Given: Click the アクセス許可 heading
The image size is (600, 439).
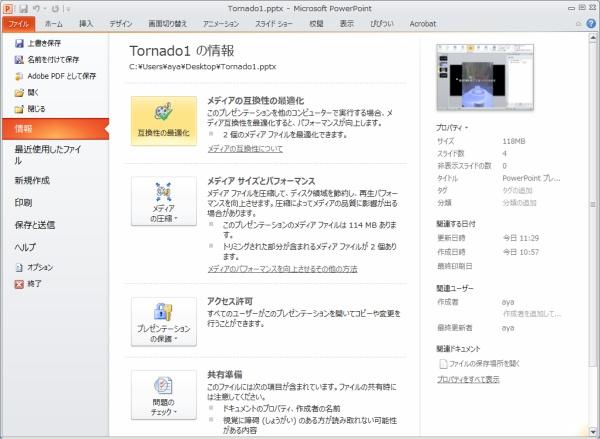Looking at the screenshot, I should coord(230,302).
